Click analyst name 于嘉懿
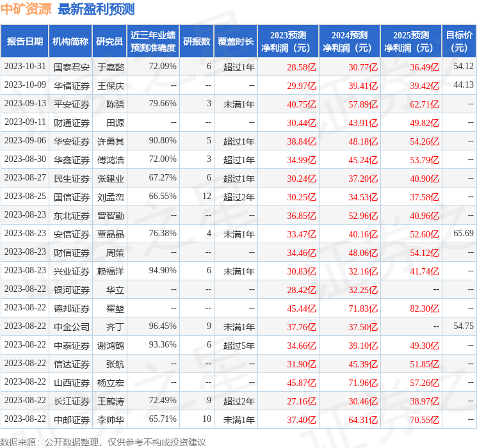The height and width of the screenshot is (448, 477). (x=111, y=67)
